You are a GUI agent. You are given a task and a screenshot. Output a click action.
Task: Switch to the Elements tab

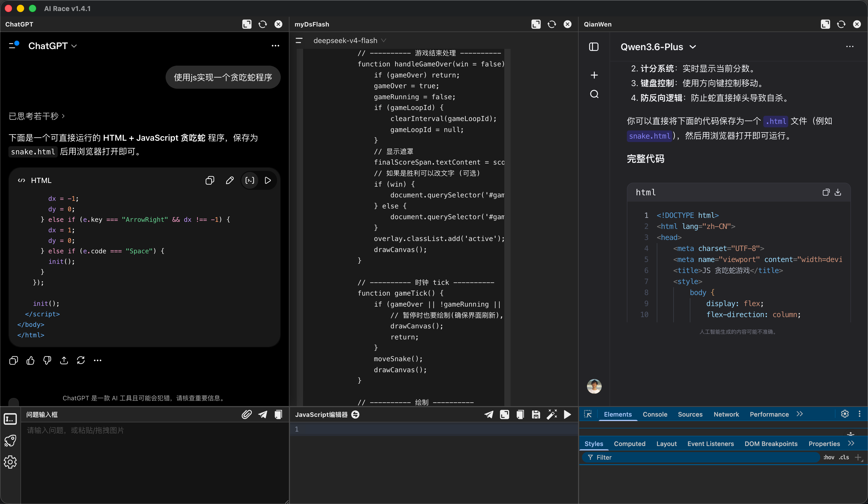pyautogui.click(x=618, y=414)
